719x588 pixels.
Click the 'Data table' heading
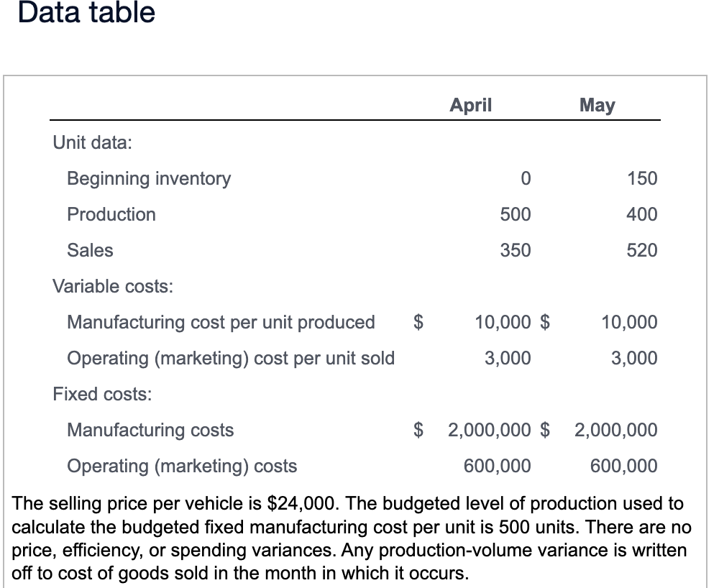pyautogui.click(x=86, y=12)
